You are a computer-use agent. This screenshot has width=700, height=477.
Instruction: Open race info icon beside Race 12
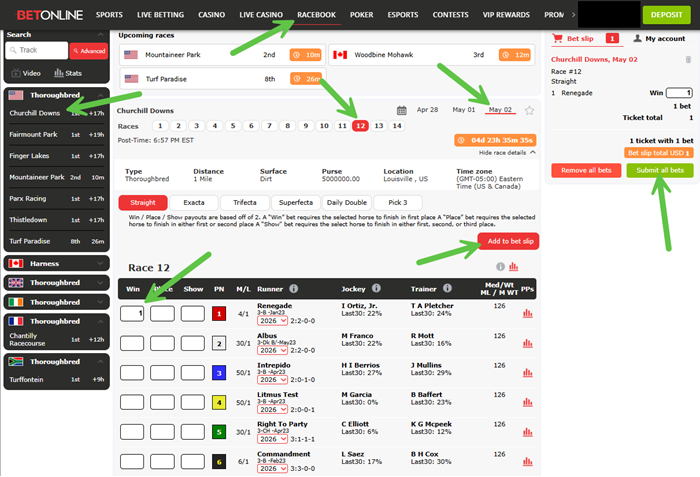click(x=500, y=267)
